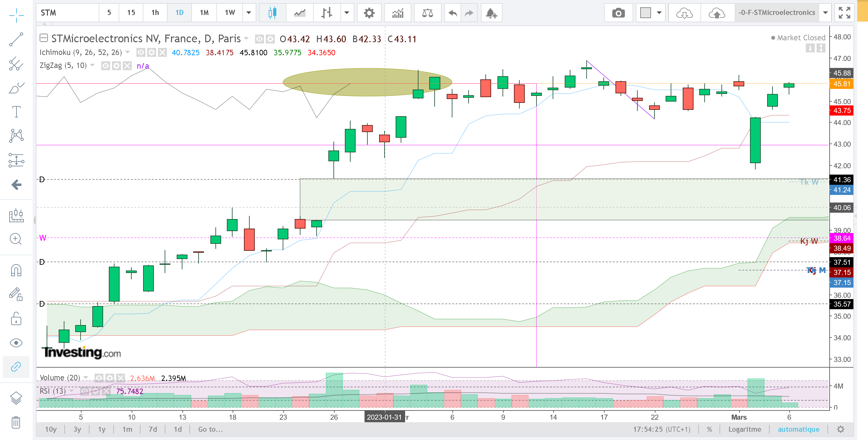Toggle Ichimoku indicator visibility eye
The width and height of the screenshot is (868, 440).
click(141, 53)
